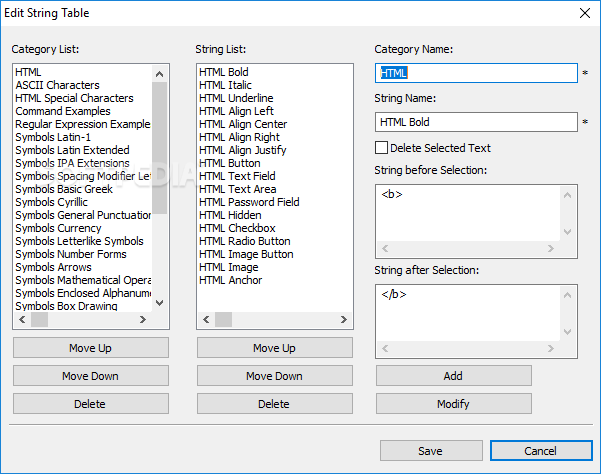Click in String after Selection box
Screen dimensions: 601x474
(468, 321)
